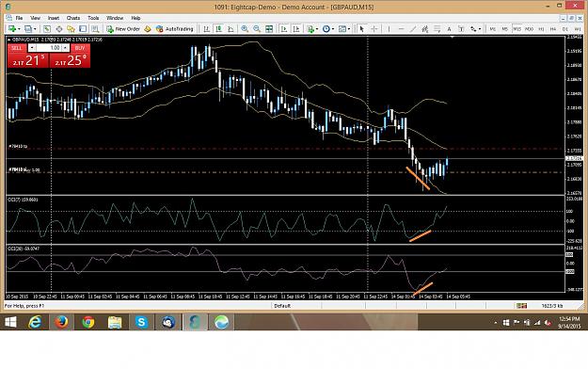
Task: Expand the Indicators dropdown arrow
Action: 317,29
